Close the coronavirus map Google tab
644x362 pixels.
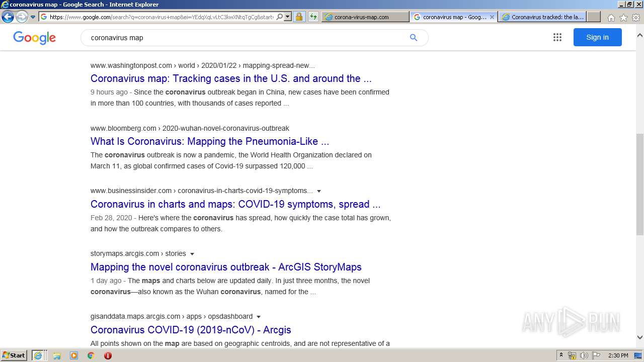493,17
